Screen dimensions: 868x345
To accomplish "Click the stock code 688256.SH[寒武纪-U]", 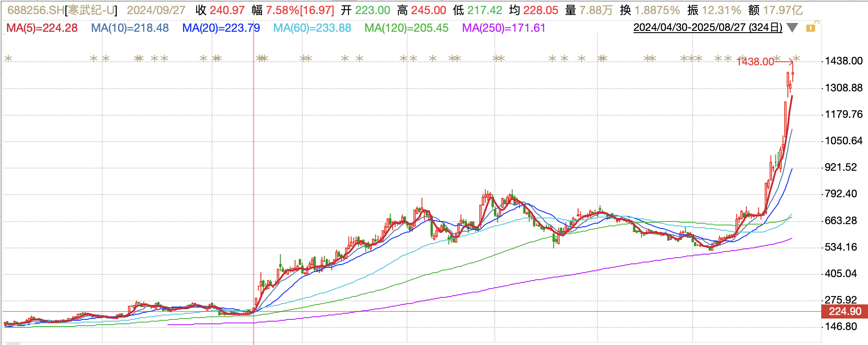I will [62, 10].
